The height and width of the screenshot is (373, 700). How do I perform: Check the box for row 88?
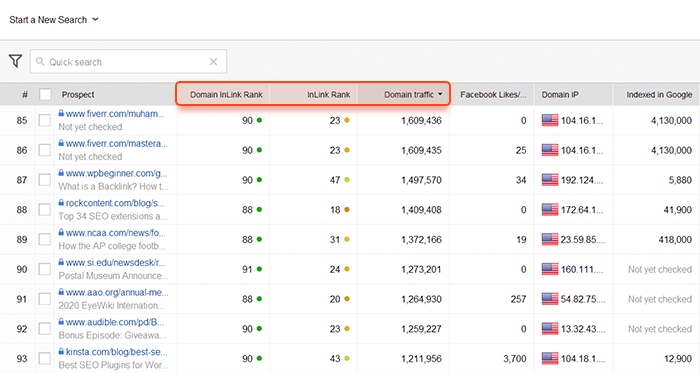(x=45, y=210)
